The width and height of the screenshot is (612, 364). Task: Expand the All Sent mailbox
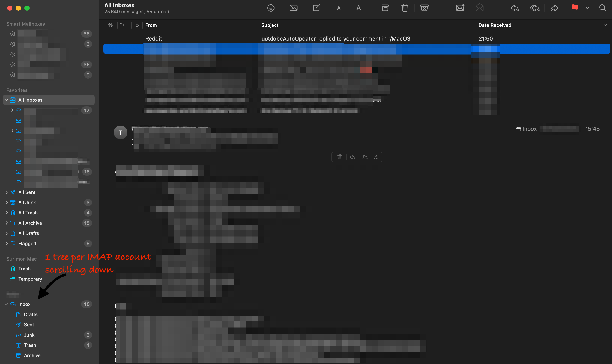click(7, 192)
